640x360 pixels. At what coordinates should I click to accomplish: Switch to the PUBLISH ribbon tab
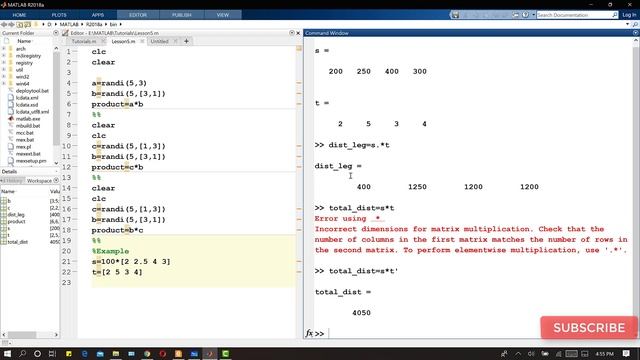click(182, 15)
